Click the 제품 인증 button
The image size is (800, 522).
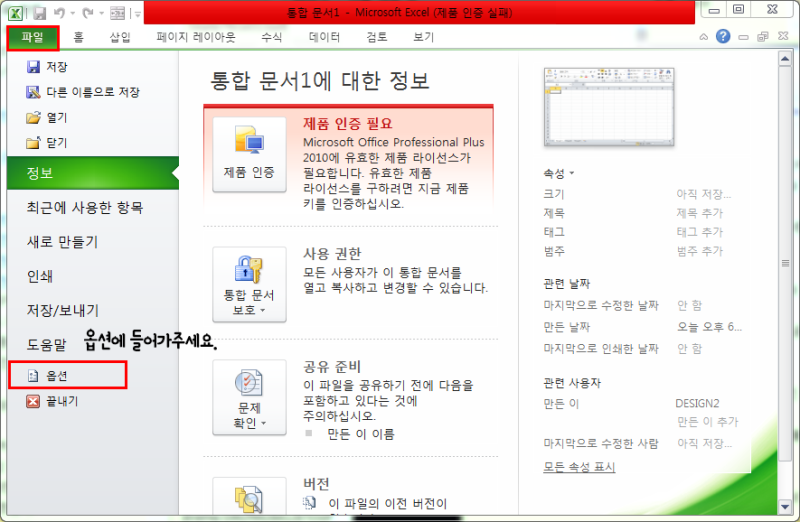(249, 155)
